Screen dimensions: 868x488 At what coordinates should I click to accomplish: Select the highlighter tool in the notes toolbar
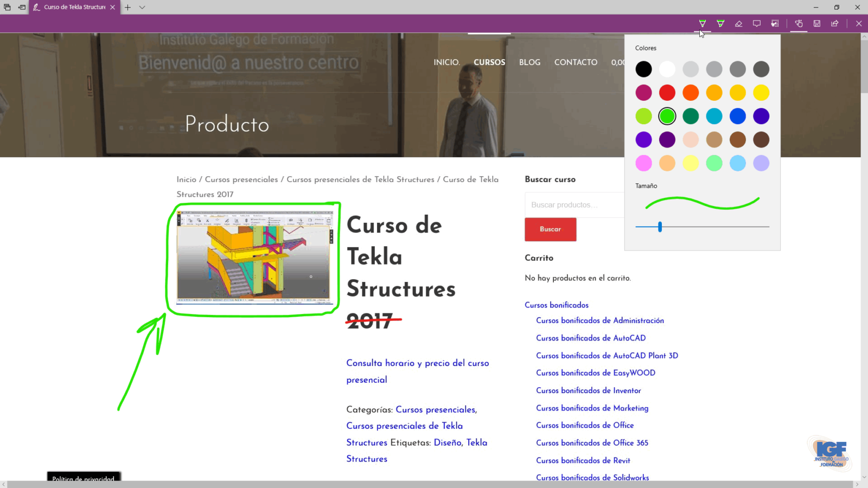pyautogui.click(x=720, y=23)
